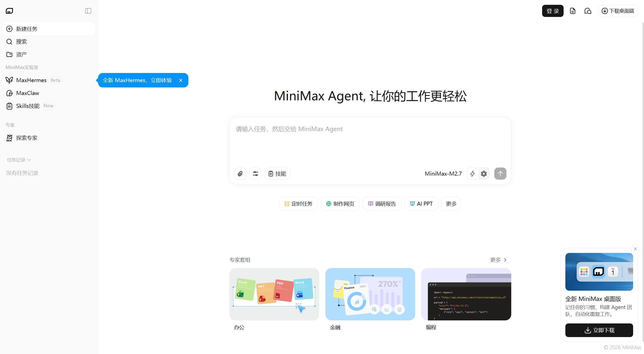Click the 全新 MaxHermes tooltip text
Screen dimensions: 644x354
tap(137, 80)
